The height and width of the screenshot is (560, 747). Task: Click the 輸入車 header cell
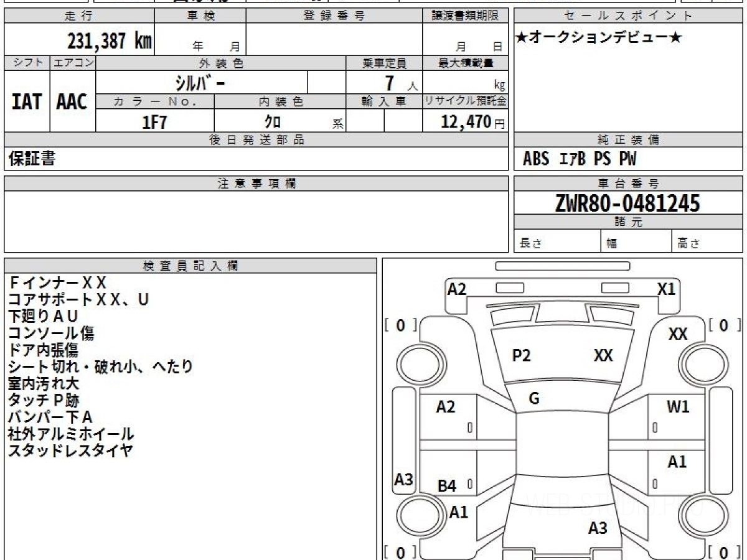point(384,101)
